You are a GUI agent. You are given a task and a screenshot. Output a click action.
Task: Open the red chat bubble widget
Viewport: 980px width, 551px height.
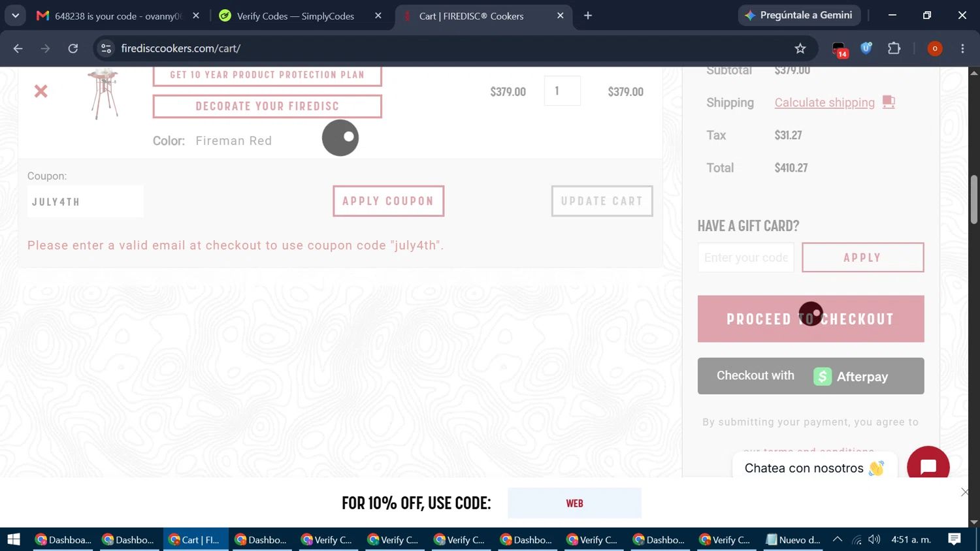point(928,466)
